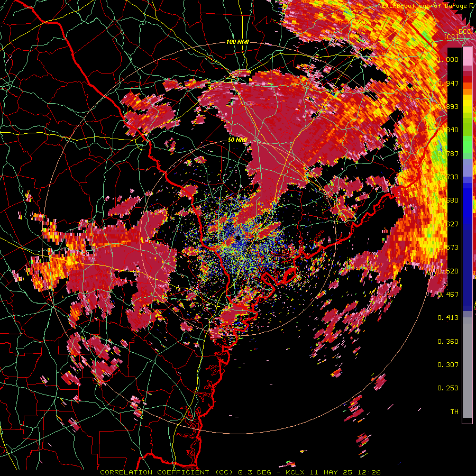The image size is (476, 476).
Task: Select the 0.360 scale label
Action: click(448, 341)
